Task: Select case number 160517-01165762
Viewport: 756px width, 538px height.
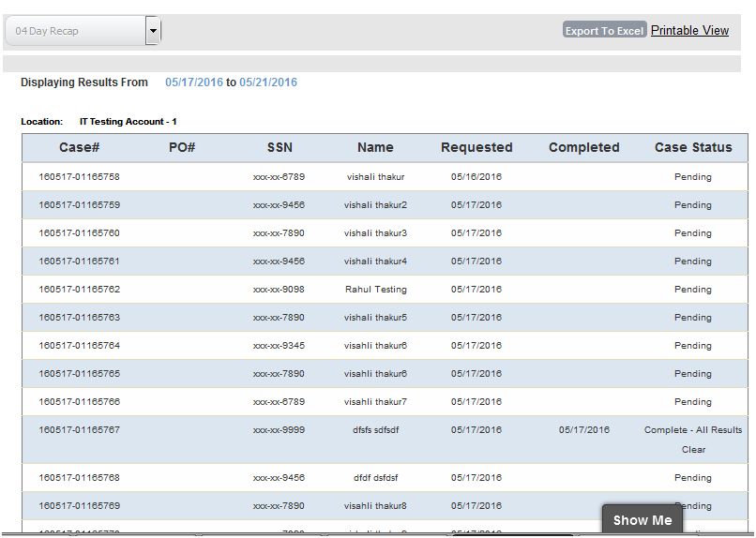Action: click(79, 289)
